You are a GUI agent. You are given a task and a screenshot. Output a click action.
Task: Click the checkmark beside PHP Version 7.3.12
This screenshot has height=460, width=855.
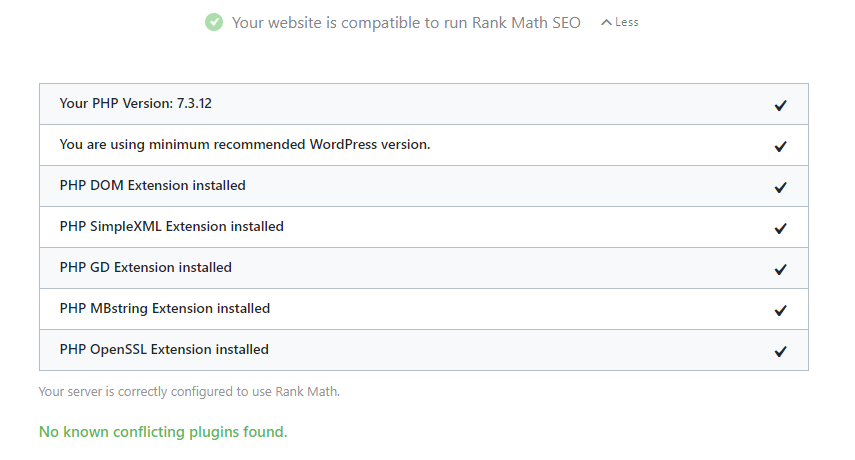pyautogui.click(x=780, y=105)
